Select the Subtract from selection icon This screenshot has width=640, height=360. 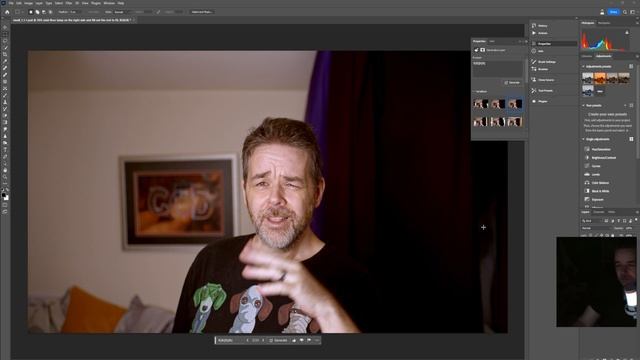44,12
